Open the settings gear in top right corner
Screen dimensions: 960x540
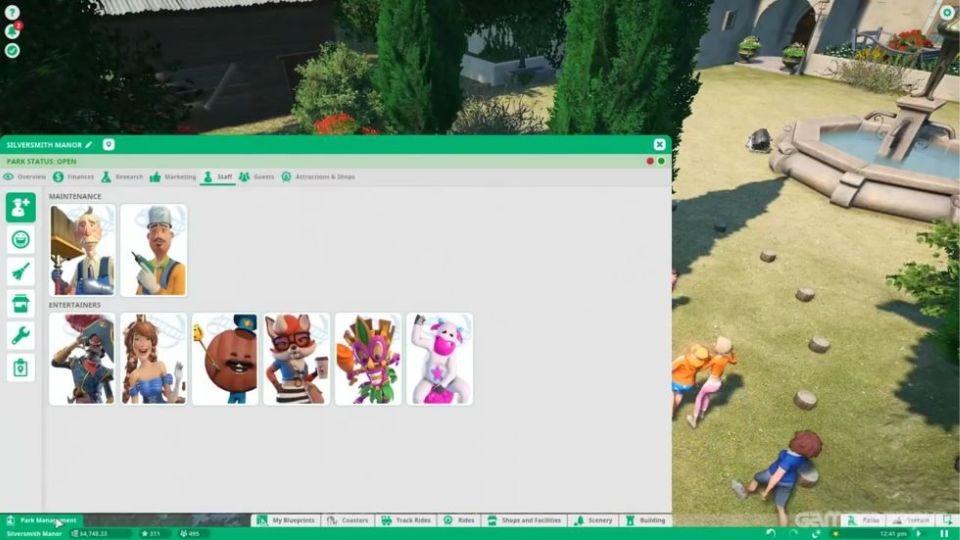point(947,12)
